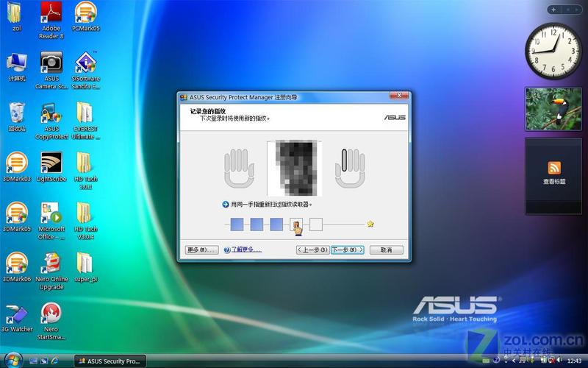Show hidden tray icons arrow
This screenshot has height=368, width=588.
tap(513, 361)
